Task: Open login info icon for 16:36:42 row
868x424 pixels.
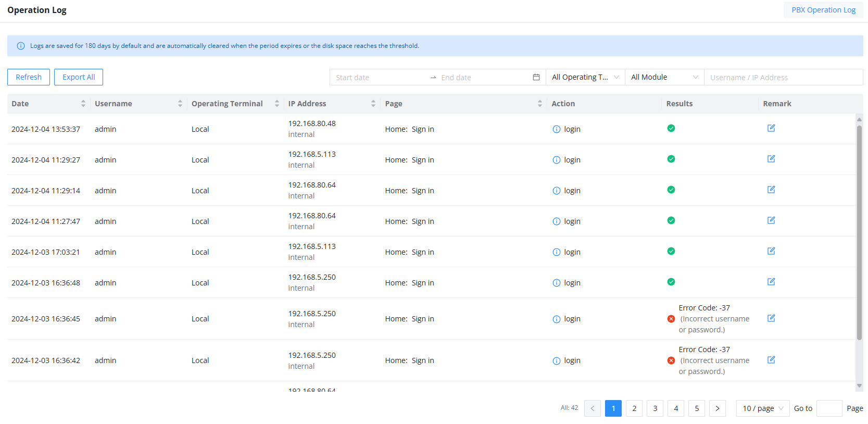Action: [x=556, y=361]
